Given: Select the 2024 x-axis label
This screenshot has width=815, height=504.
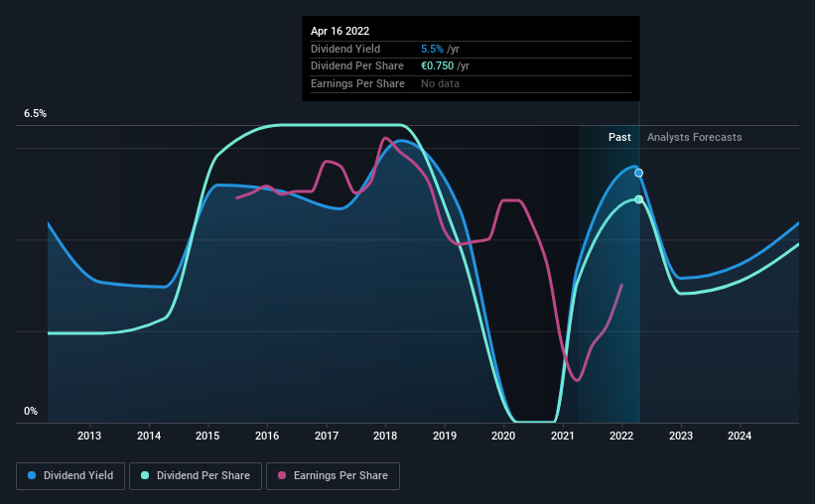Looking at the screenshot, I should coord(740,436).
